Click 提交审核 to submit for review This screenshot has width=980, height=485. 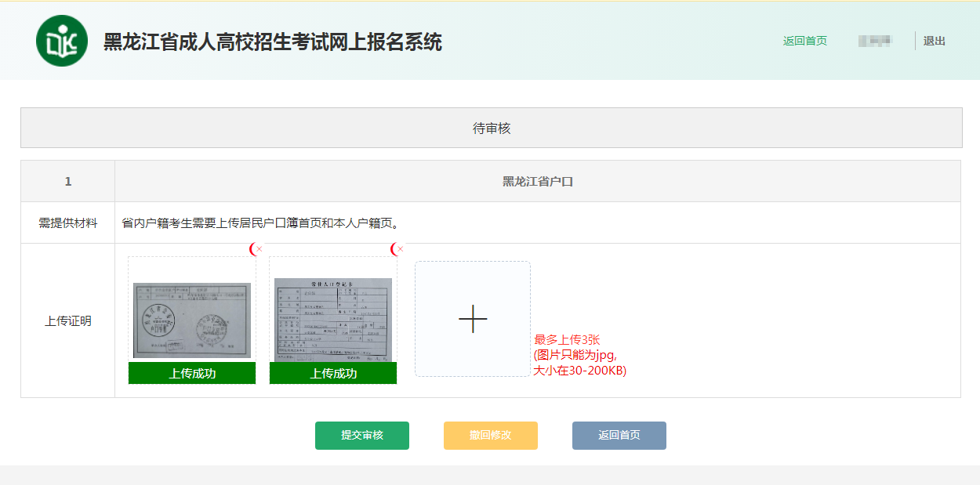pyautogui.click(x=362, y=436)
